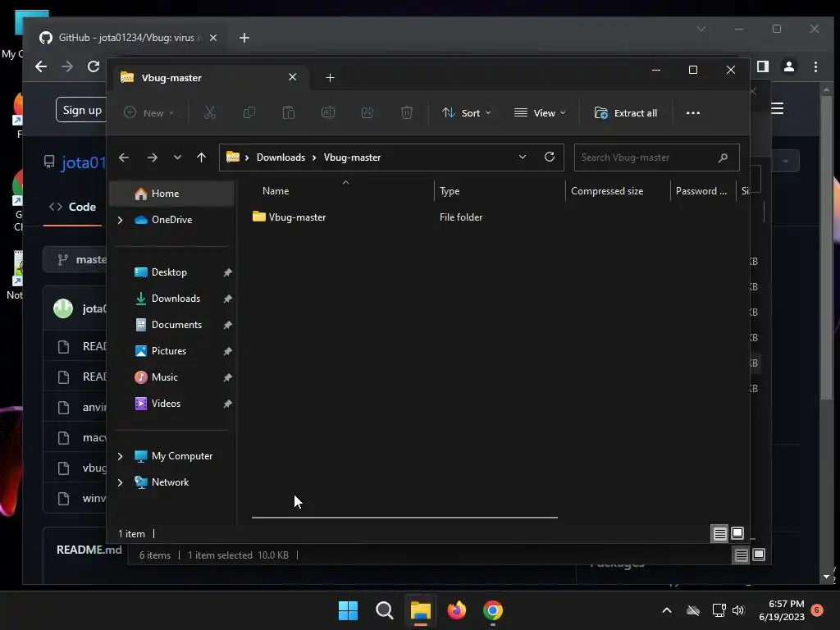Image resolution: width=840 pixels, height=630 pixels.
Task: Open Chrome side panel icon
Action: [763, 66]
